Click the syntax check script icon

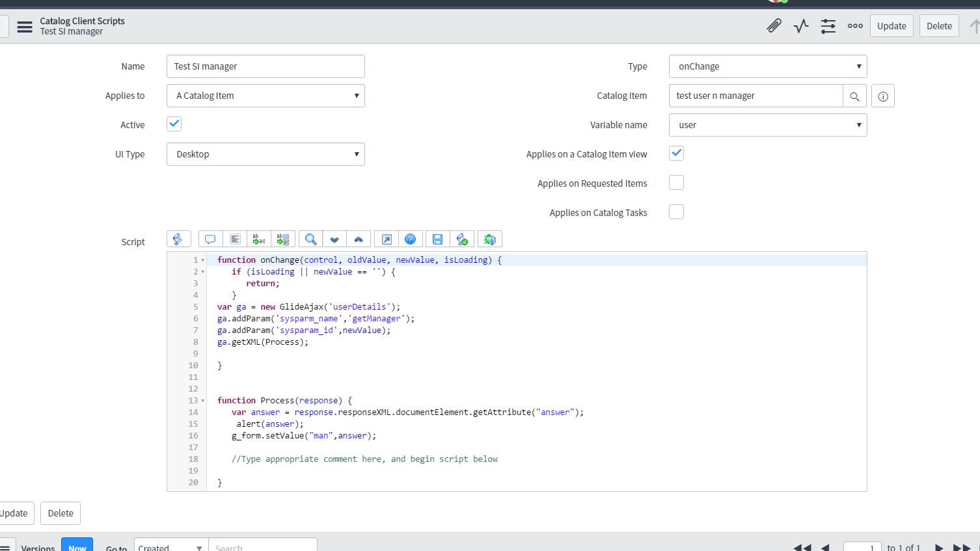(x=462, y=239)
